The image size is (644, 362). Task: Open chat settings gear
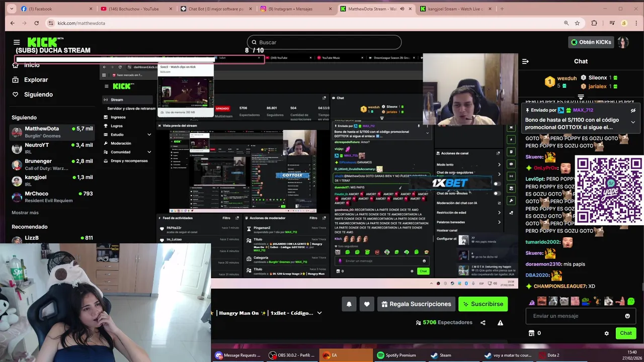pyautogui.click(x=606, y=333)
